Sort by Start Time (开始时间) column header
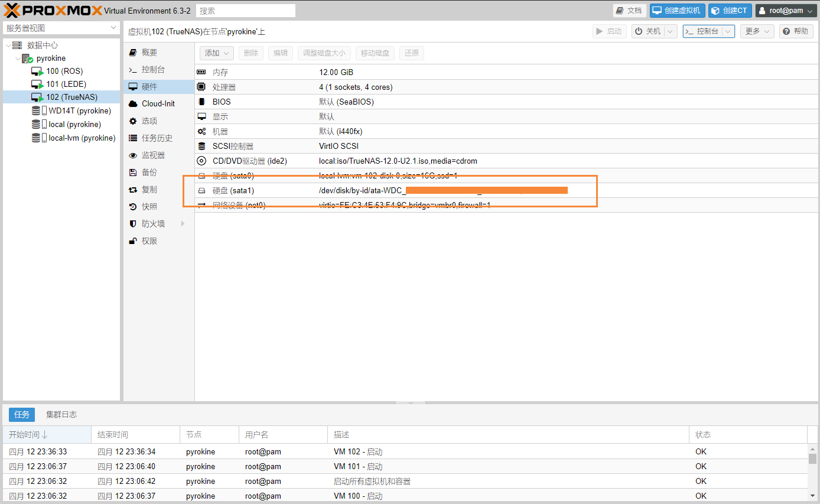This screenshot has height=504, width=820. point(47,435)
